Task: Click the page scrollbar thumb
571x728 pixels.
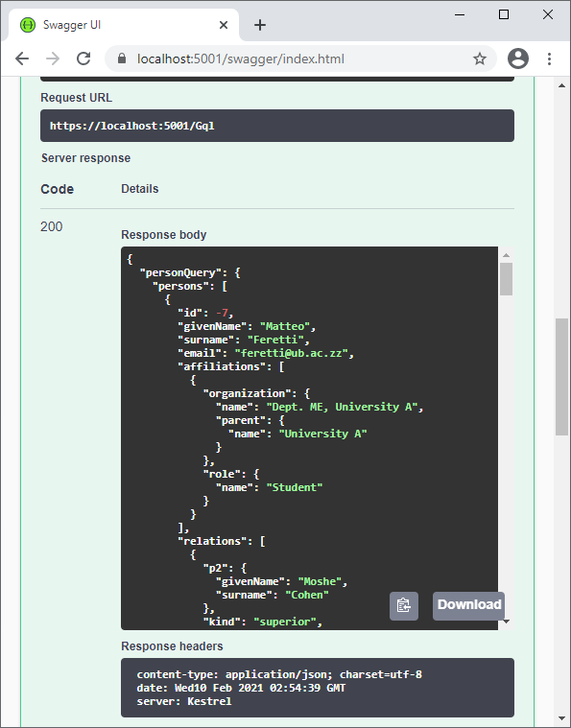Action: pos(561,377)
